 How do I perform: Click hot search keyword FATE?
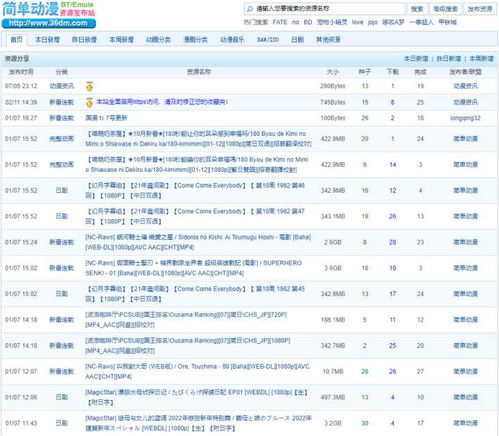click(x=280, y=22)
